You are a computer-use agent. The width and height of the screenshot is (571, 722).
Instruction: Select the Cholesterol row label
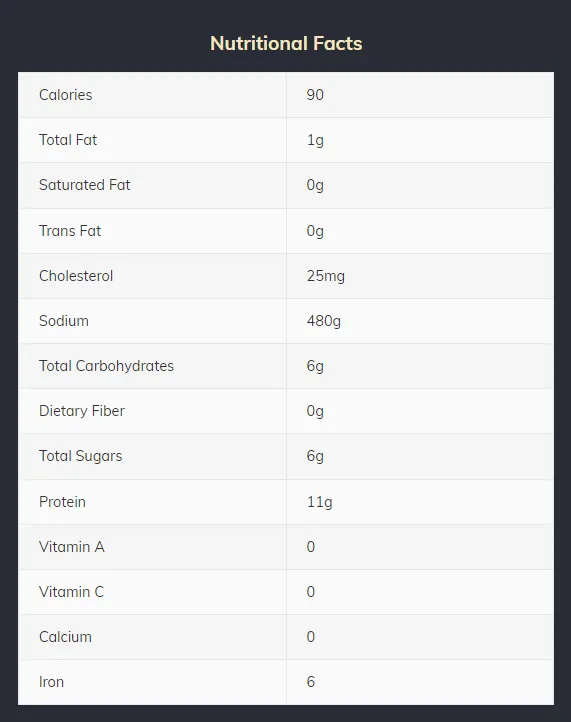(x=76, y=276)
